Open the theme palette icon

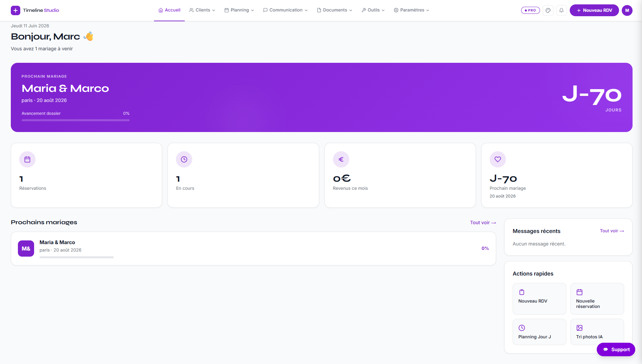548,10
